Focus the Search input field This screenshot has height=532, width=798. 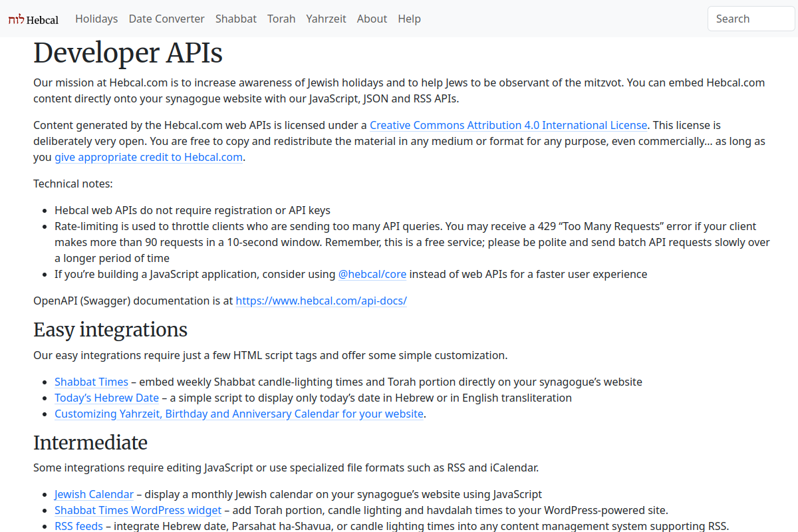(x=751, y=19)
